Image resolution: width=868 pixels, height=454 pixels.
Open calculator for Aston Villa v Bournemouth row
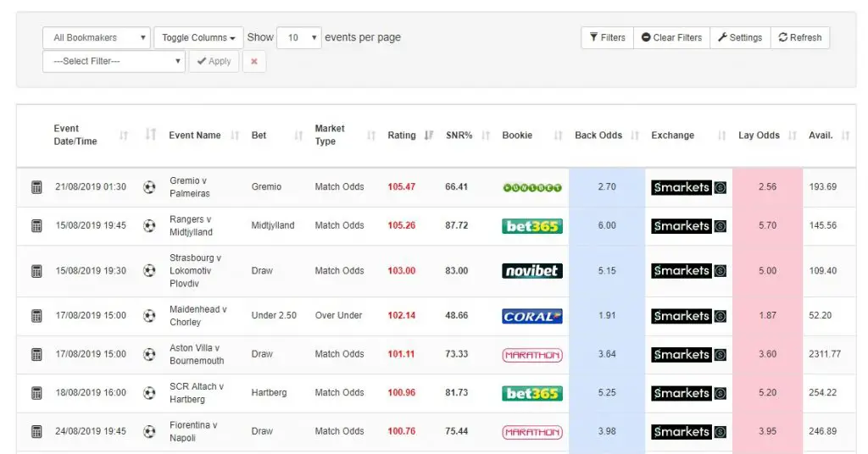click(36, 354)
